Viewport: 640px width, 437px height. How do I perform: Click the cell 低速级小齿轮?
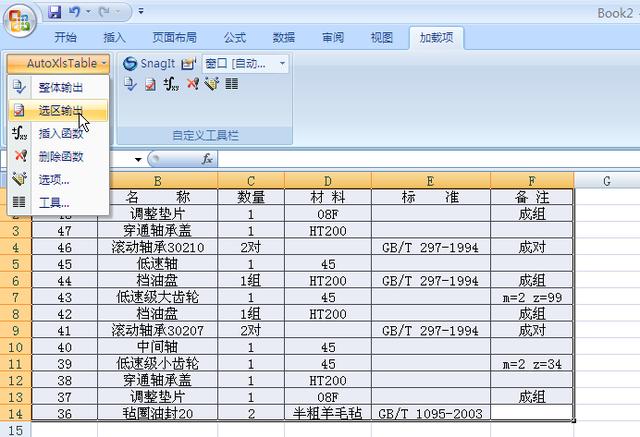(x=158, y=364)
